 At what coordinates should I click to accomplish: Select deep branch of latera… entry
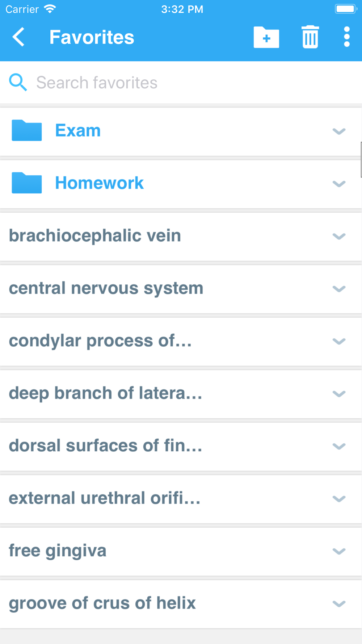105,393
